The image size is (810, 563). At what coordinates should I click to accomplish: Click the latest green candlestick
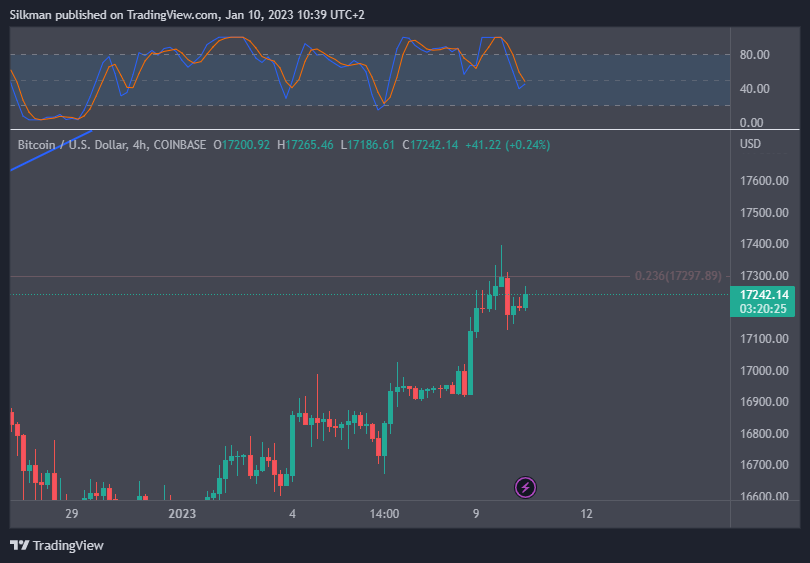click(525, 300)
